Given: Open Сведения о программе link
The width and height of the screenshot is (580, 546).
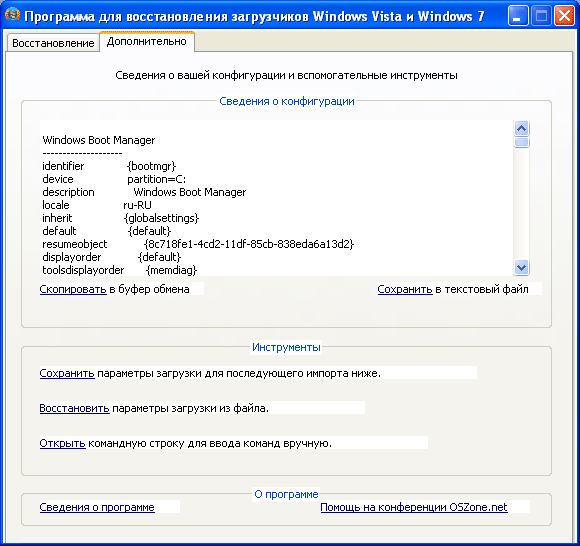Looking at the screenshot, I should click(x=97, y=507).
